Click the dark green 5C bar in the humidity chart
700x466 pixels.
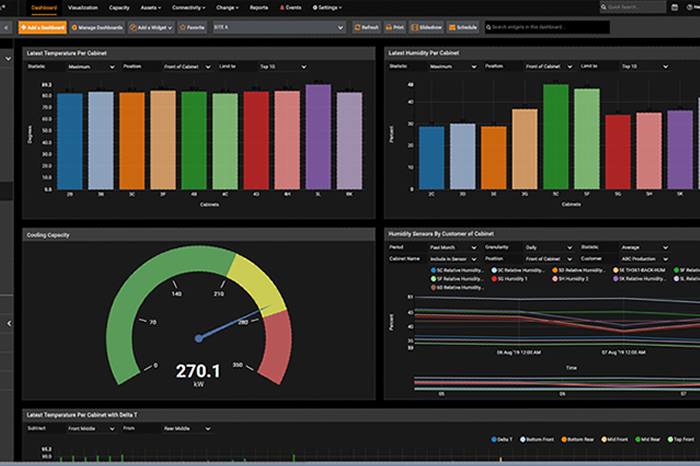[x=556, y=137]
